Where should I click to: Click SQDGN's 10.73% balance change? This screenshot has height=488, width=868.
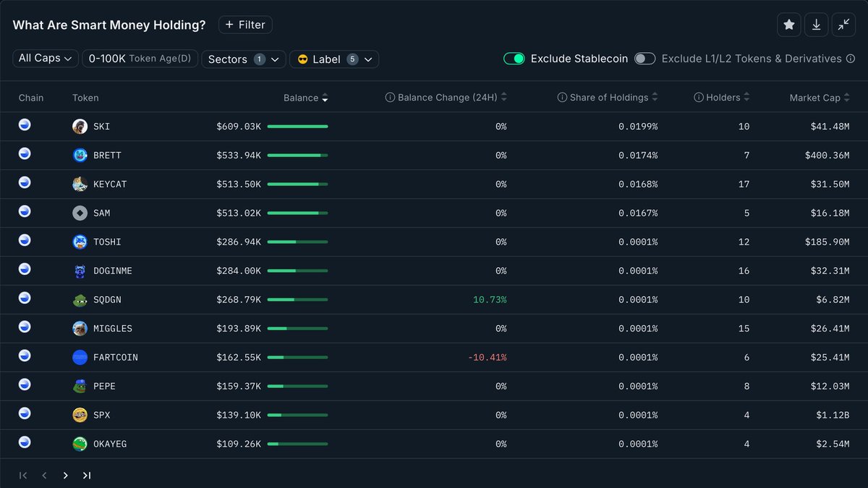[x=490, y=300]
